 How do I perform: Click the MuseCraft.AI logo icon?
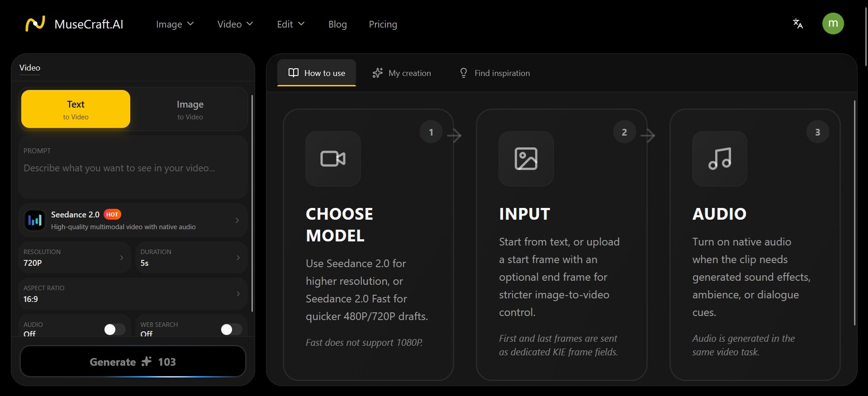pyautogui.click(x=35, y=24)
